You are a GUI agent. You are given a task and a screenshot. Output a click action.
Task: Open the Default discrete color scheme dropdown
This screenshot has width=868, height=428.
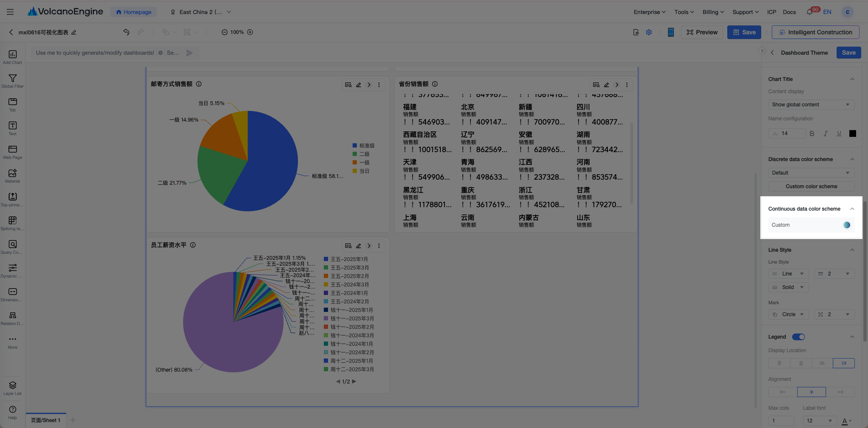pyautogui.click(x=811, y=173)
